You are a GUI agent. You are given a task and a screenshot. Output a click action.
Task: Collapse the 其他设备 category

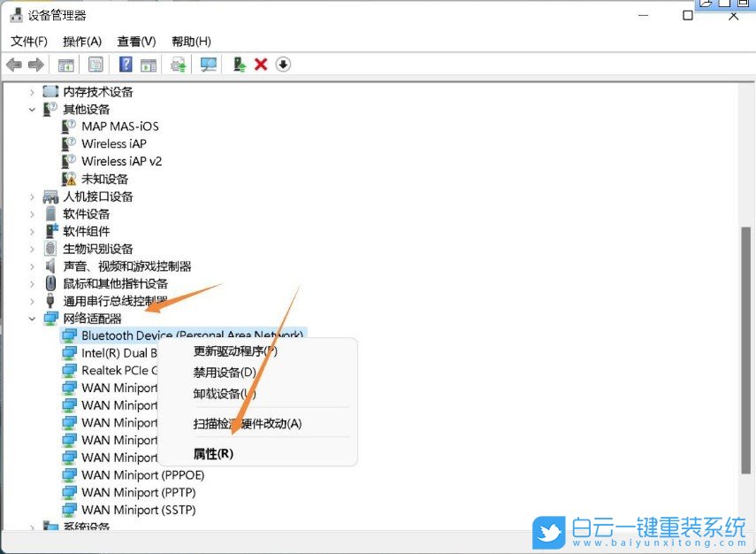click(x=33, y=109)
